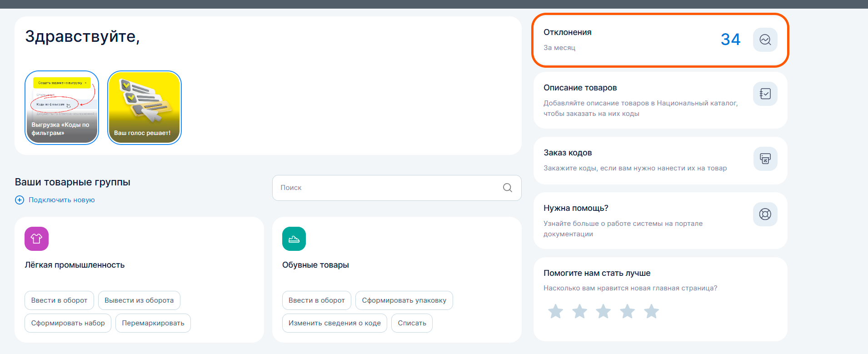
Task: Rate two stars
Action: click(x=579, y=311)
